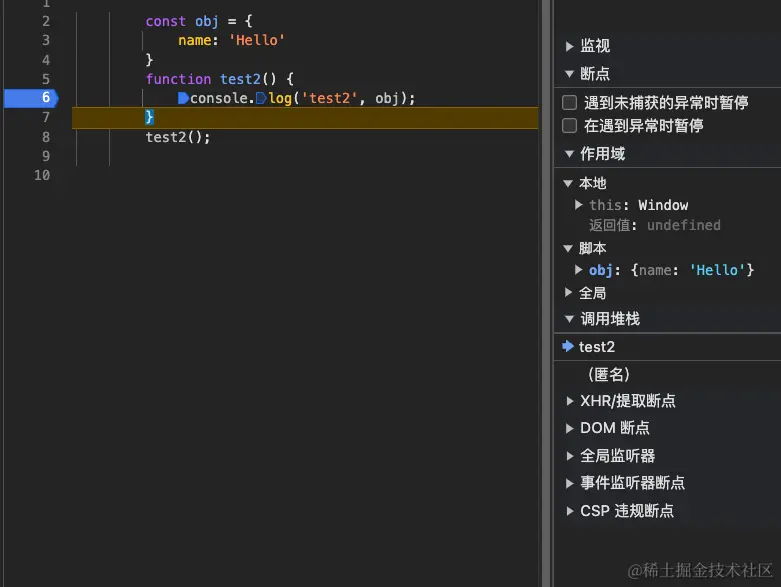Screen dimensions: 781x587
Task: Collapse the 调用堆栈 call stack section
Action: coord(569,319)
